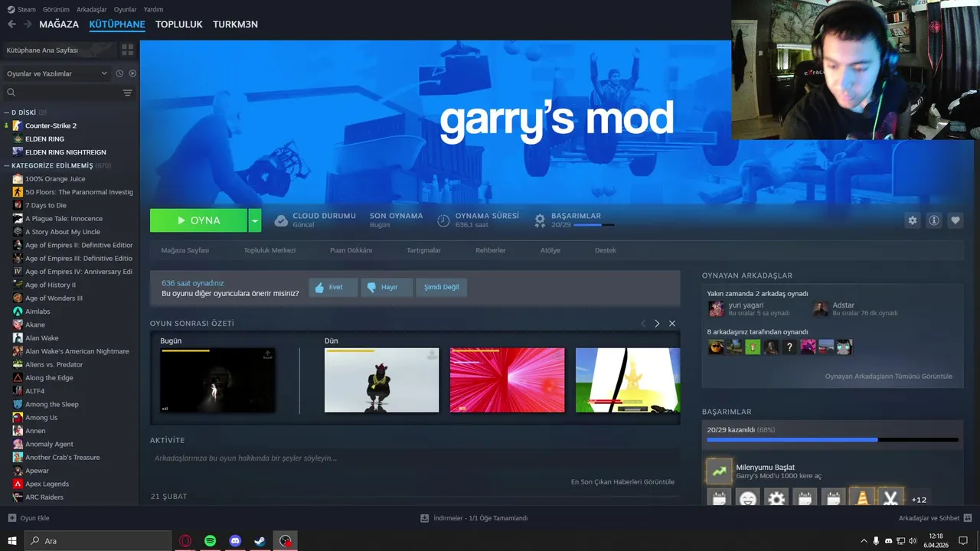Screen dimensions: 980x551
Task: Open the Arkadaşlar menu
Action: pos(92,9)
